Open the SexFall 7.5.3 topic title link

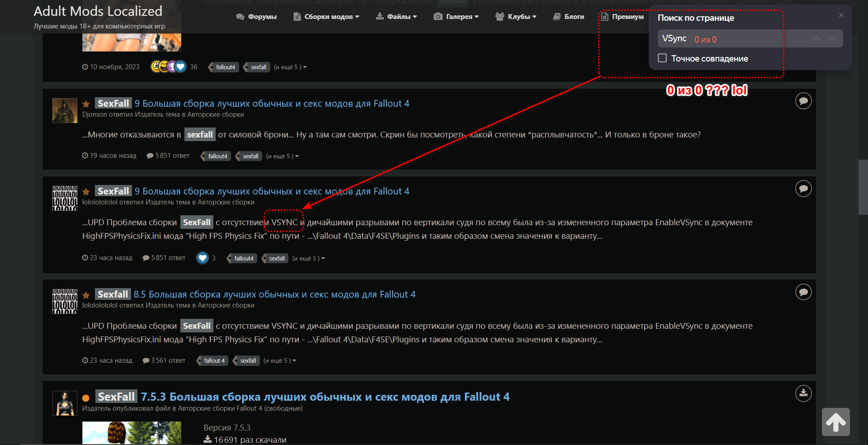tap(325, 397)
